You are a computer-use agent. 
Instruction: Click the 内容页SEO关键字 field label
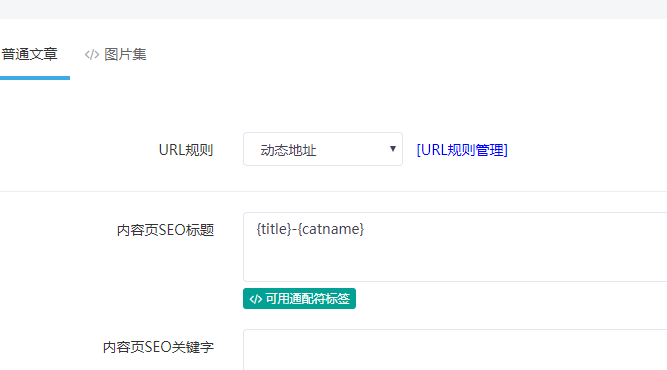pos(158,347)
